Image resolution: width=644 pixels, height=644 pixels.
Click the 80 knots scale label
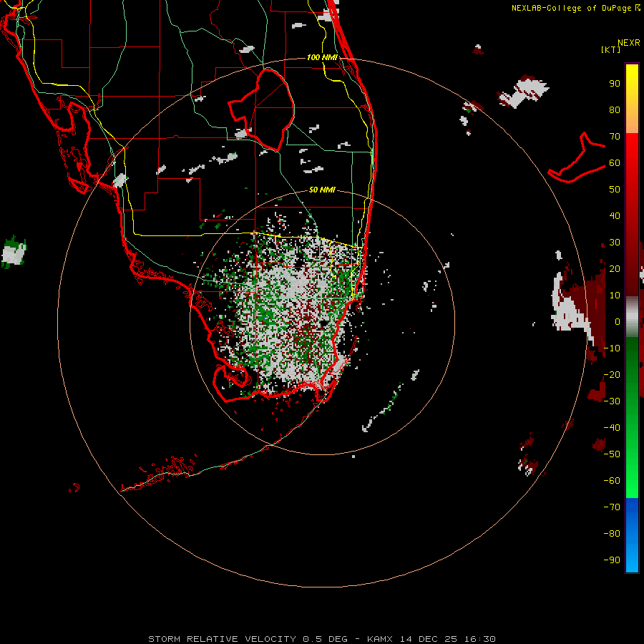[615, 110]
